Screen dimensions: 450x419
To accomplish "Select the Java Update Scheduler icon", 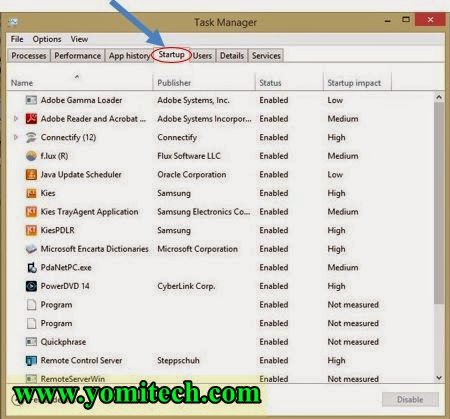I will 31,174.
